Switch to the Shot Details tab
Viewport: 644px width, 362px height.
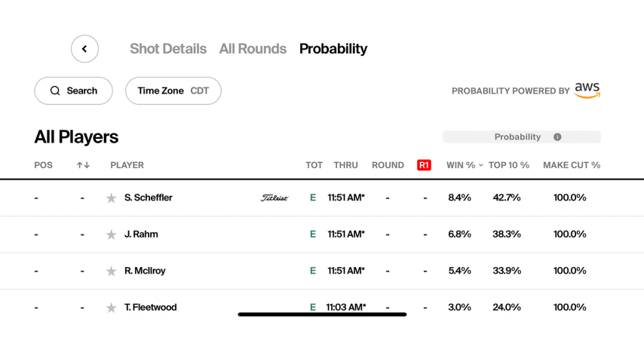coord(168,49)
